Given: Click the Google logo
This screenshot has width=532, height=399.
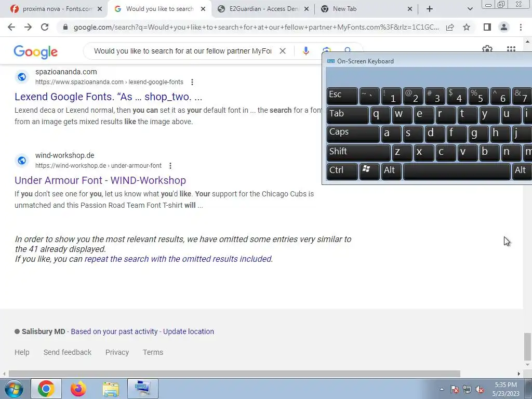Looking at the screenshot, I should click(36, 51).
